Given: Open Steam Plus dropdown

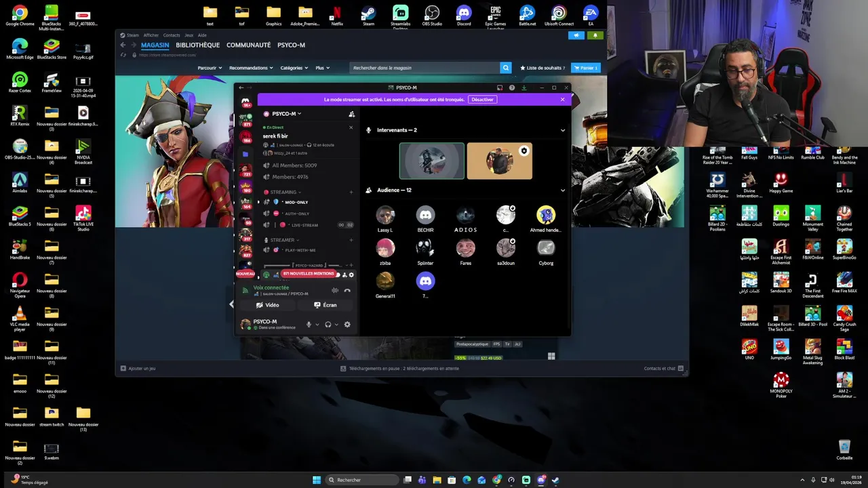Looking at the screenshot, I should coord(322,68).
